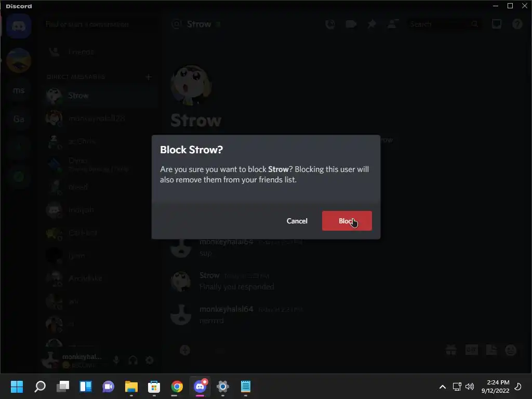Open Widgets in the taskbar
The height and width of the screenshot is (399, 532).
pyautogui.click(x=86, y=387)
